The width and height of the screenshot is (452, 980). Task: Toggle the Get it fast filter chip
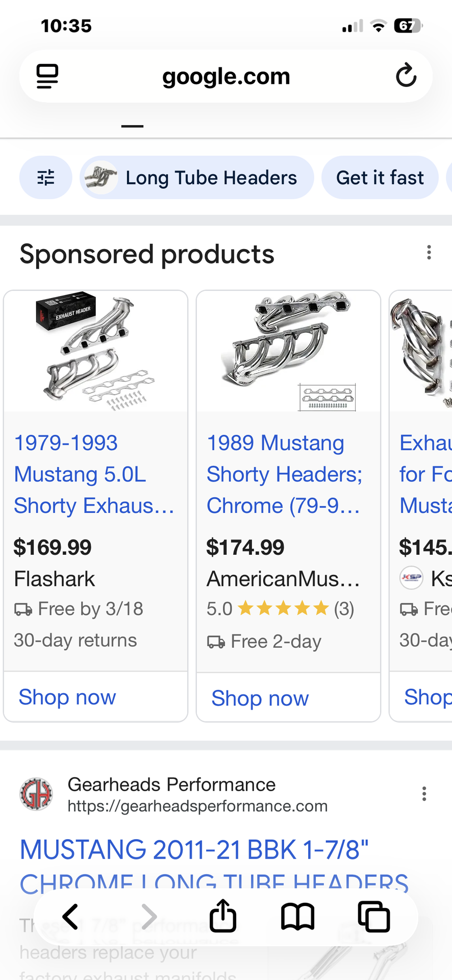380,178
